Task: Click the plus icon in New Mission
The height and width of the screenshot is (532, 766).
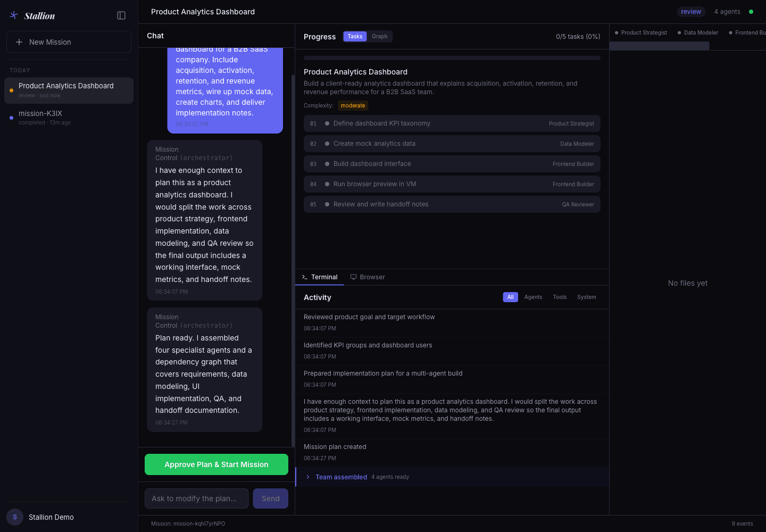Action: click(x=19, y=42)
